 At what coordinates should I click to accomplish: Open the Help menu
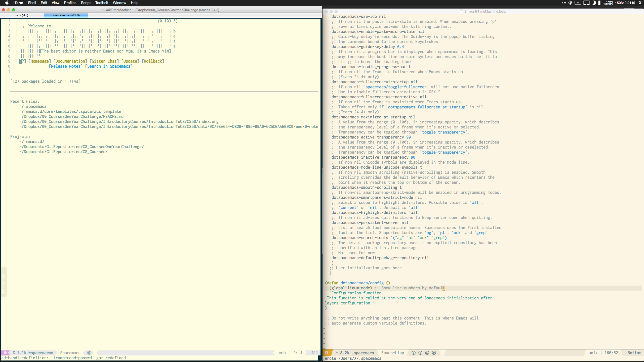click(x=135, y=3)
